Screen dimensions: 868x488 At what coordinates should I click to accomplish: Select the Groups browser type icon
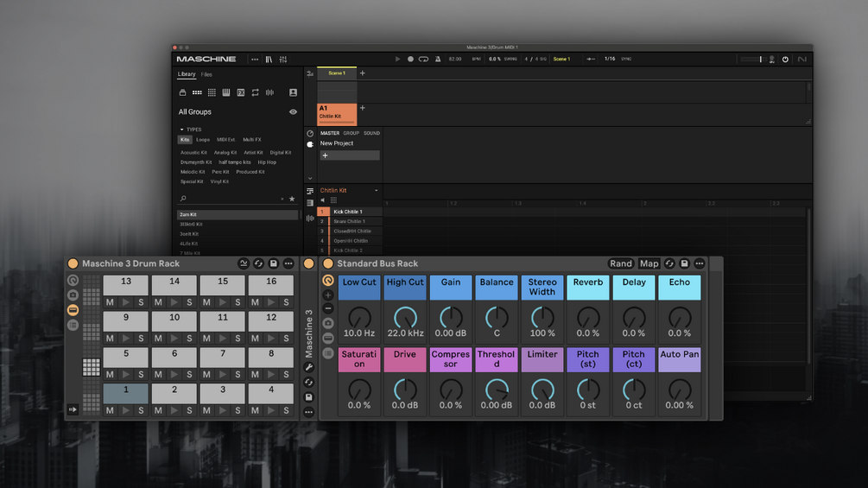197,92
